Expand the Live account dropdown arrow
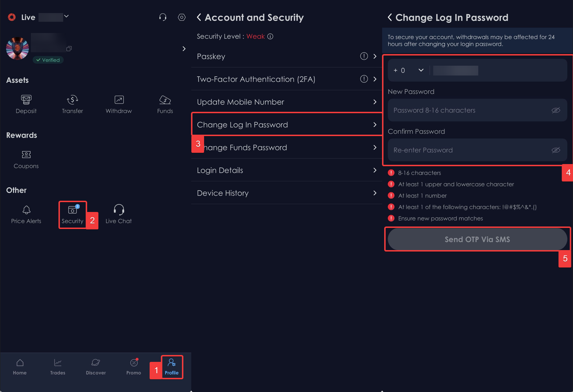This screenshot has width=573, height=392. pyautogui.click(x=66, y=16)
